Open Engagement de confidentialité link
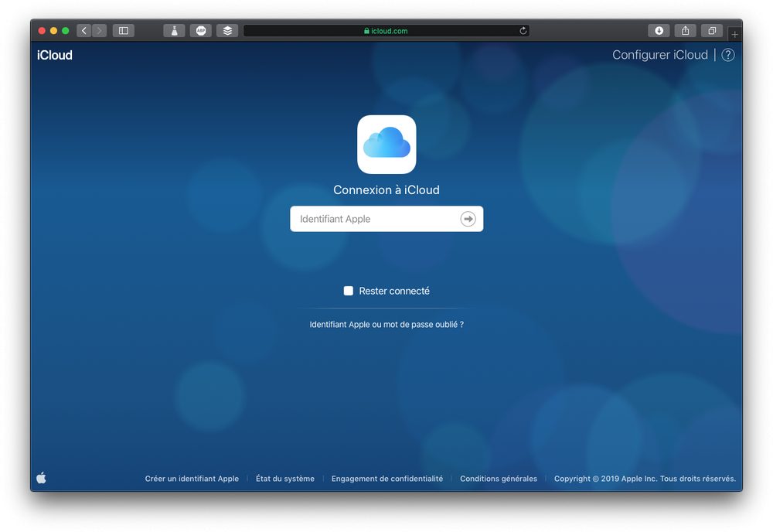Viewport: 773px width, 532px height. point(387,478)
